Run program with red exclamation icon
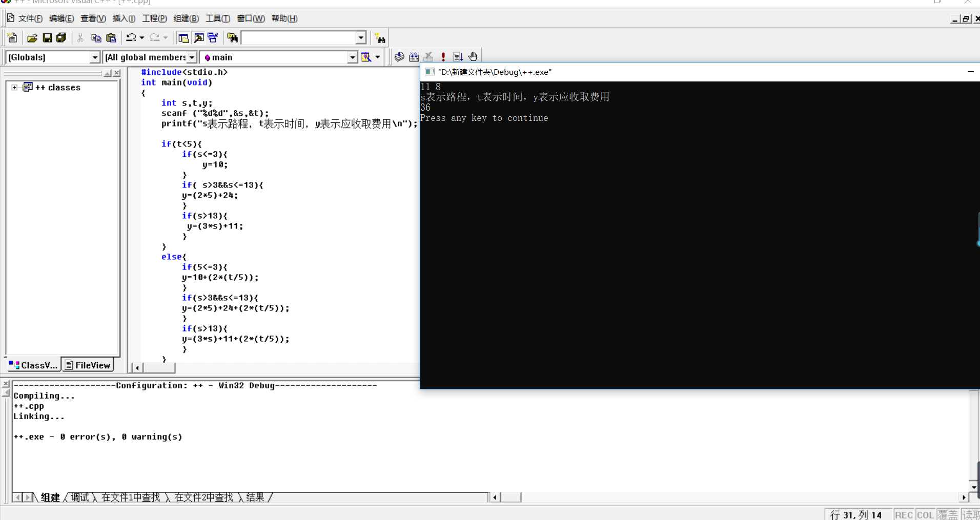The height and width of the screenshot is (520, 980). click(x=443, y=57)
